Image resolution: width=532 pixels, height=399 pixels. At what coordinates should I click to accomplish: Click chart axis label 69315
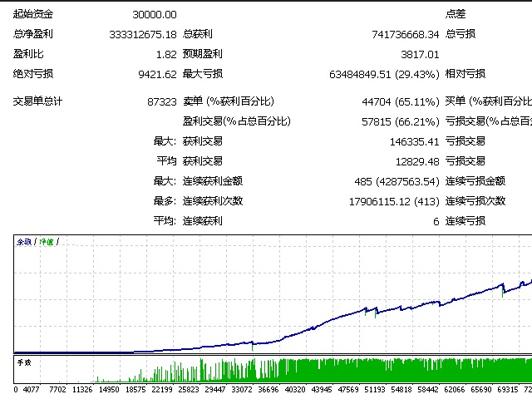coord(508,390)
